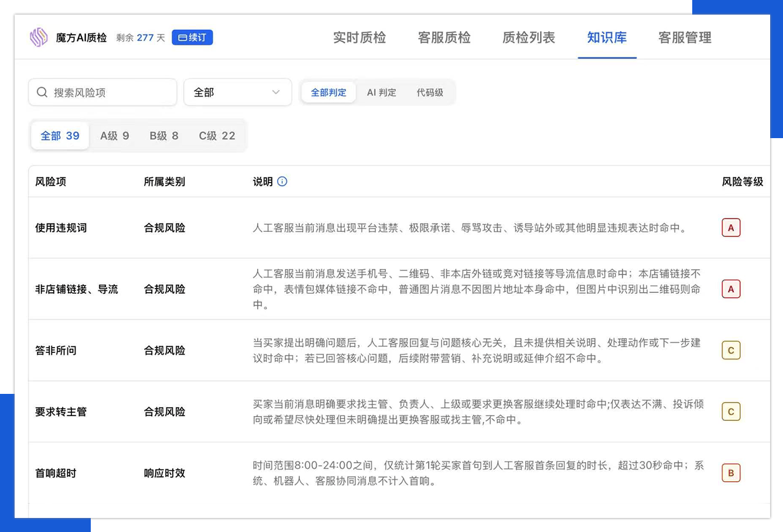This screenshot has width=783, height=532.
Task: Open the 客服质检 tab
Action: click(x=444, y=37)
